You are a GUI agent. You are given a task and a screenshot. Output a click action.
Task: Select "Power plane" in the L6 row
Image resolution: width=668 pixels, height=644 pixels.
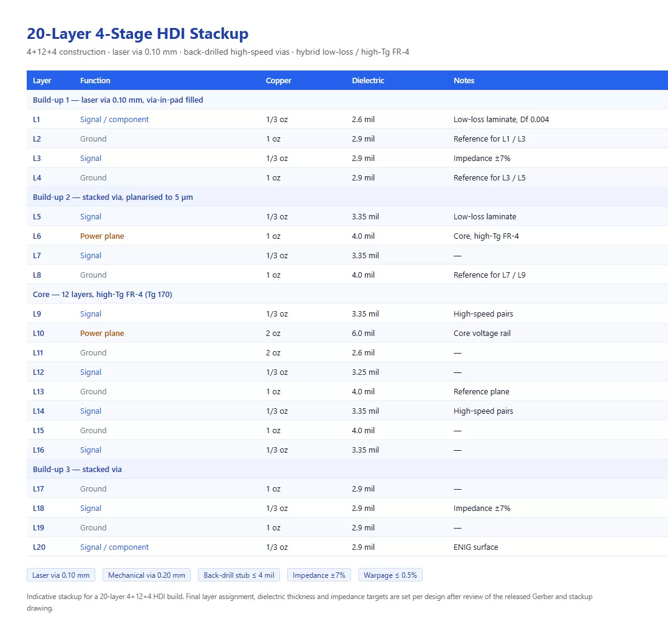point(102,236)
